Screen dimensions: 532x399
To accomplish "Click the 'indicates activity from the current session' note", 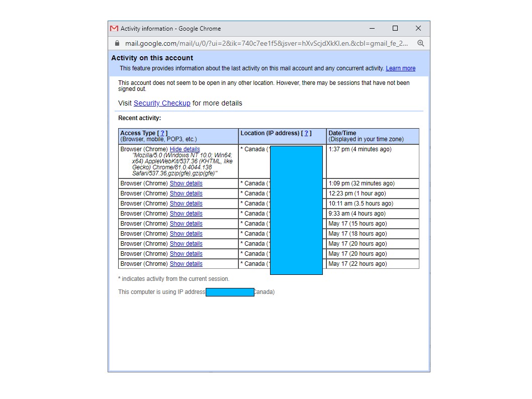I will pos(173,279).
